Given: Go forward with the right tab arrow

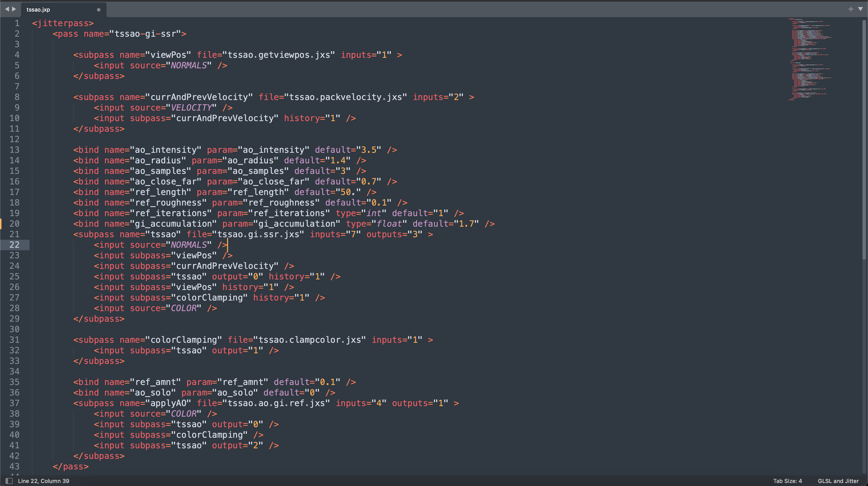Looking at the screenshot, I should [x=14, y=9].
